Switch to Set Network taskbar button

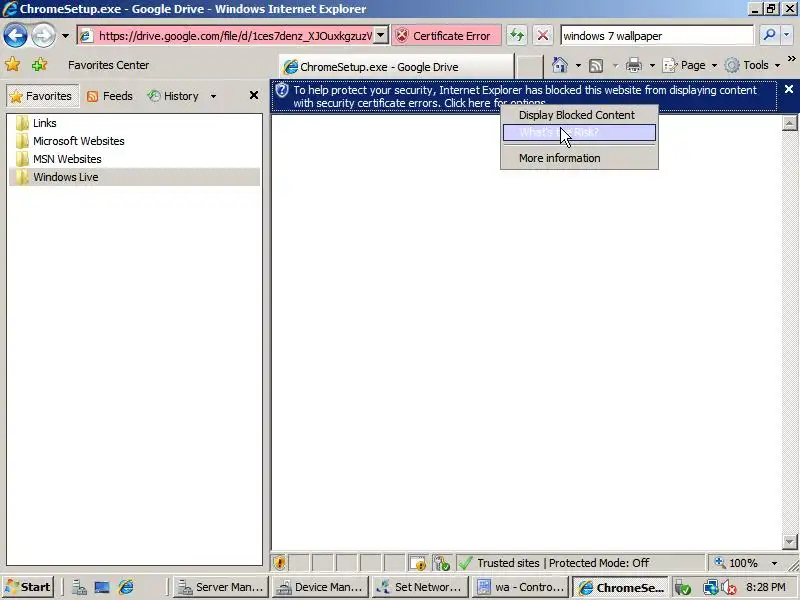420,587
